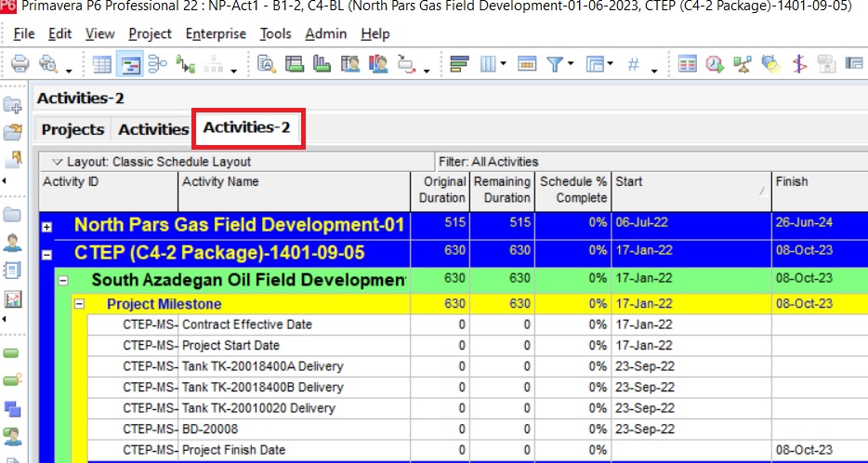Screen dimensions: 868x463
Task: Open the Project menu
Action: [150, 33]
